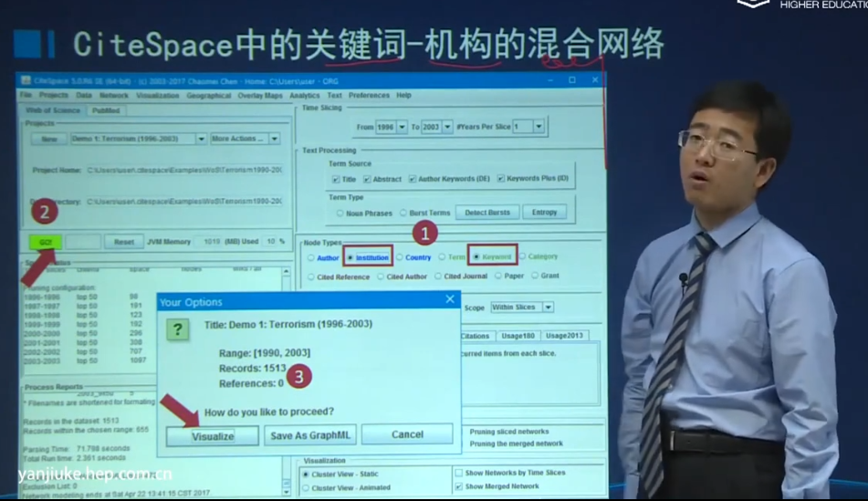Open the Analytics menu
Screen dimensions: 868x501
pos(305,95)
